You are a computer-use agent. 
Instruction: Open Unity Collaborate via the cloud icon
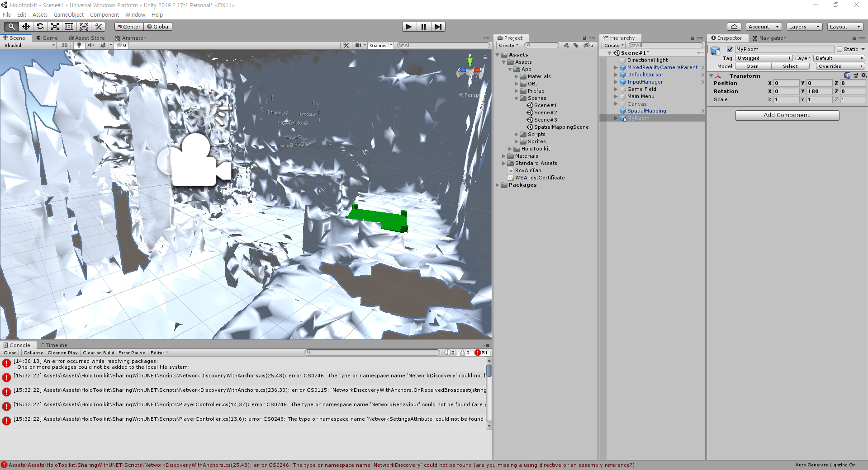pos(733,27)
